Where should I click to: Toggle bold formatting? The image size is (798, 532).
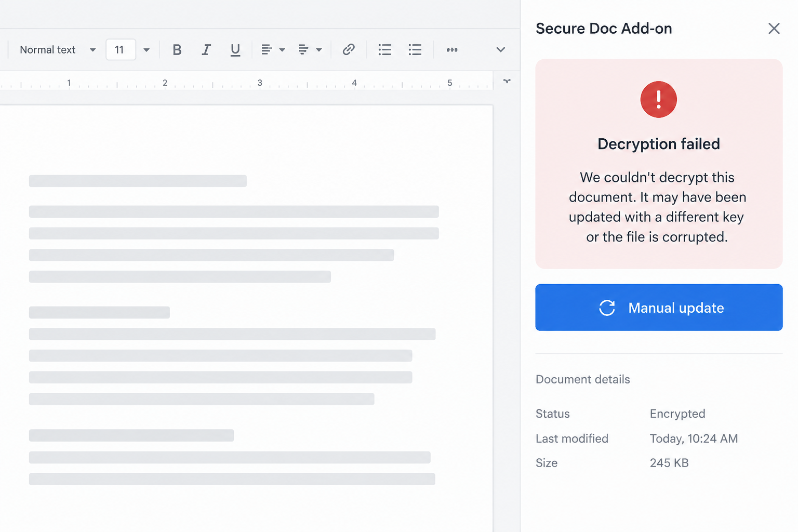[177, 50]
